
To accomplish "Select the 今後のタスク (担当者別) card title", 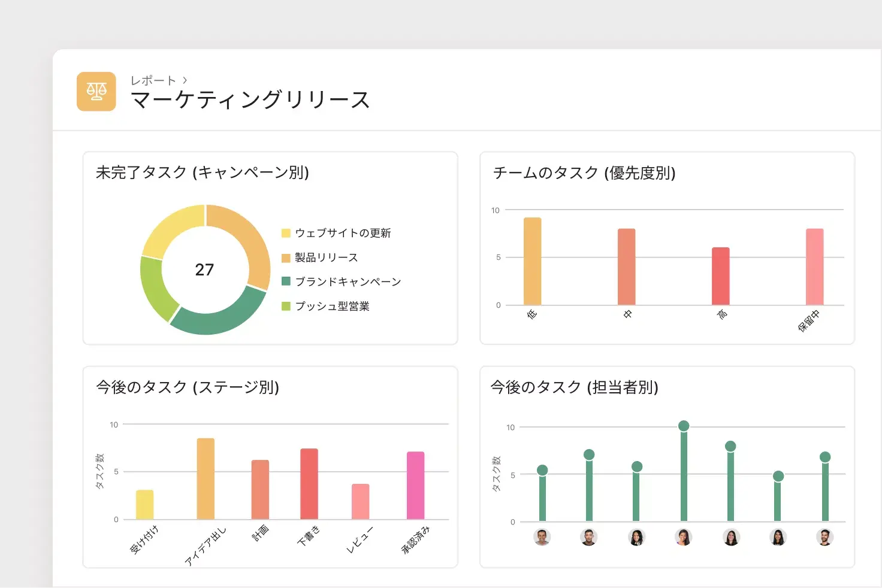I will 574,387.
